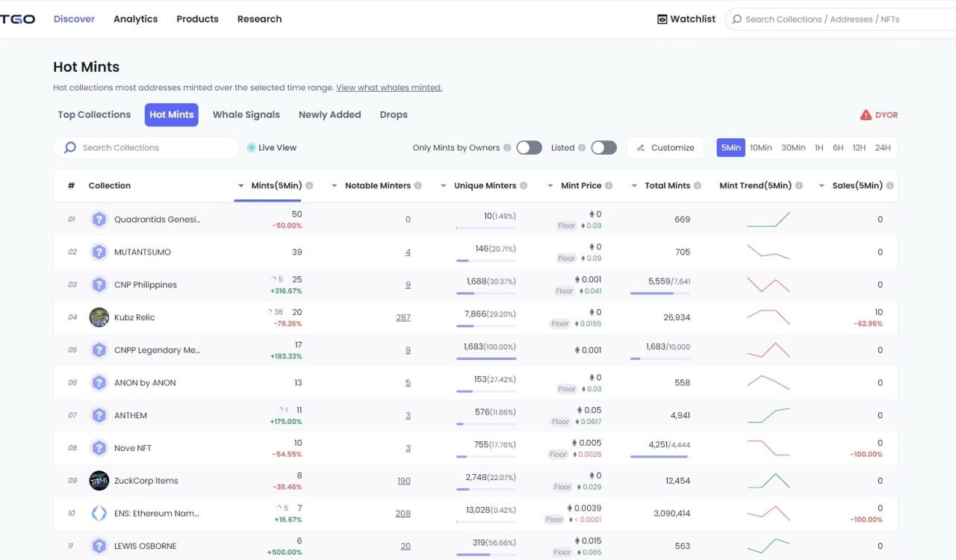Toggle the Listed switch
The width and height of the screenshot is (956, 560).
click(603, 148)
